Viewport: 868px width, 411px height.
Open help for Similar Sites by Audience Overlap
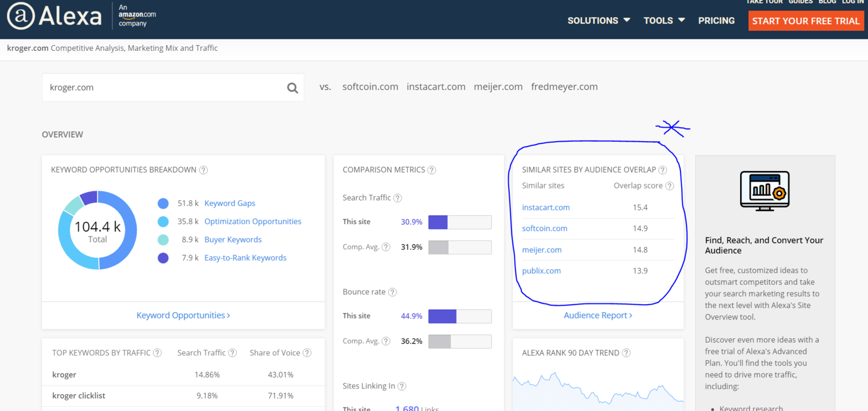click(x=663, y=170)
